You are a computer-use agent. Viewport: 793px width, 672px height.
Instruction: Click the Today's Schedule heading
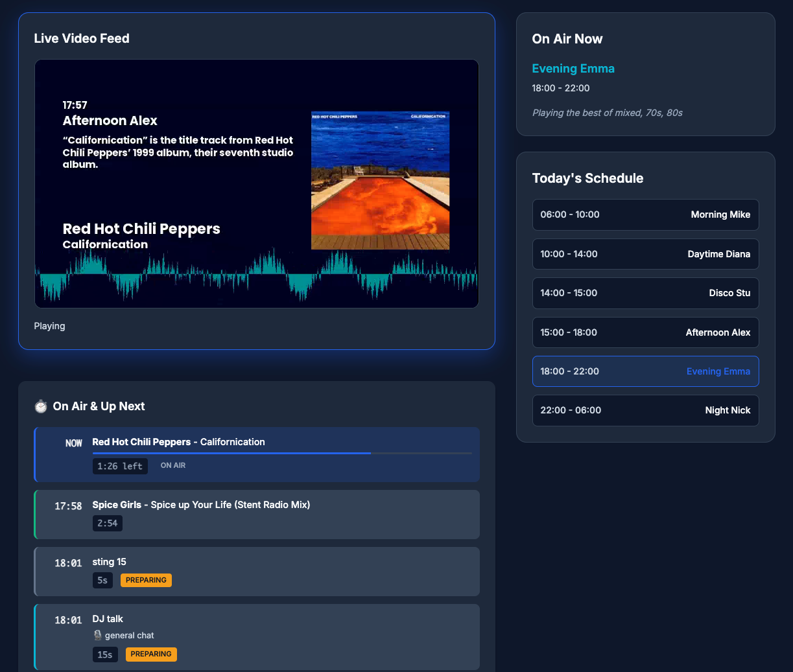tap(587, 178)
